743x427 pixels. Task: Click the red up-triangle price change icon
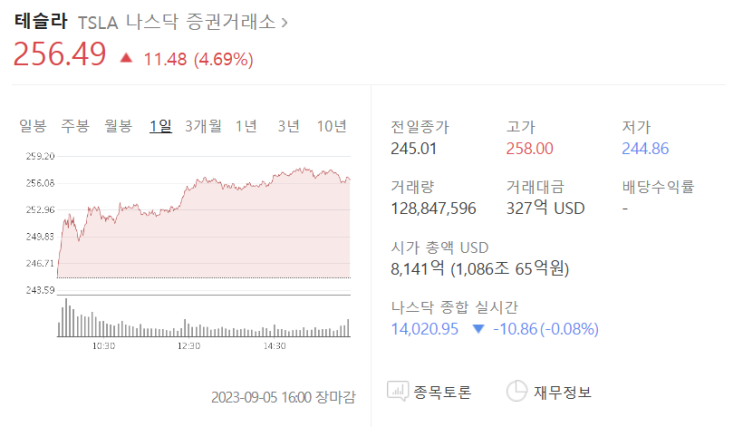coord(126,58)
